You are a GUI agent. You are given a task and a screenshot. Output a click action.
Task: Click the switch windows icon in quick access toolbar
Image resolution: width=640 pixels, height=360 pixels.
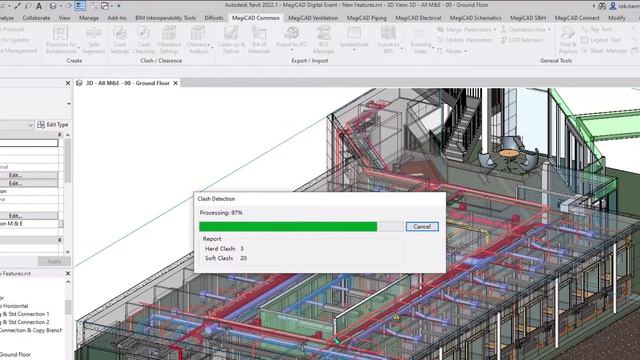(105, 6)
